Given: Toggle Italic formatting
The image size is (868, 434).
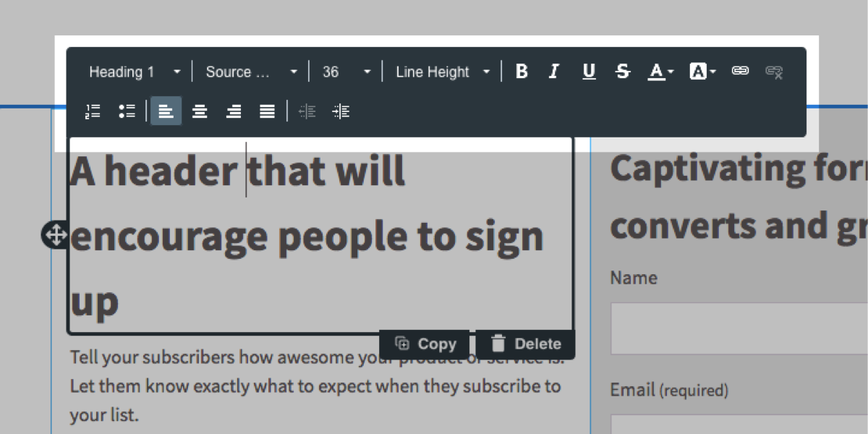Looking at the screenshot, I should pos(554,72).
